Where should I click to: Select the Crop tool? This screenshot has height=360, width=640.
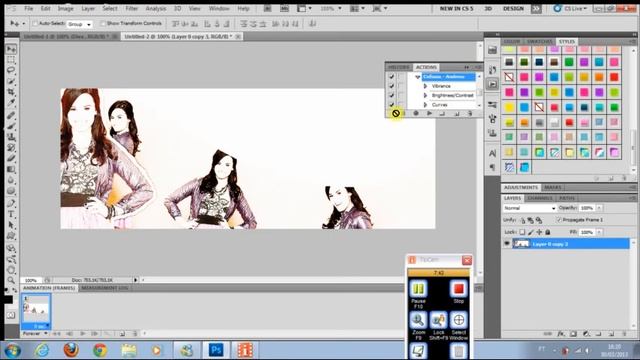click(x=11, y=92)
